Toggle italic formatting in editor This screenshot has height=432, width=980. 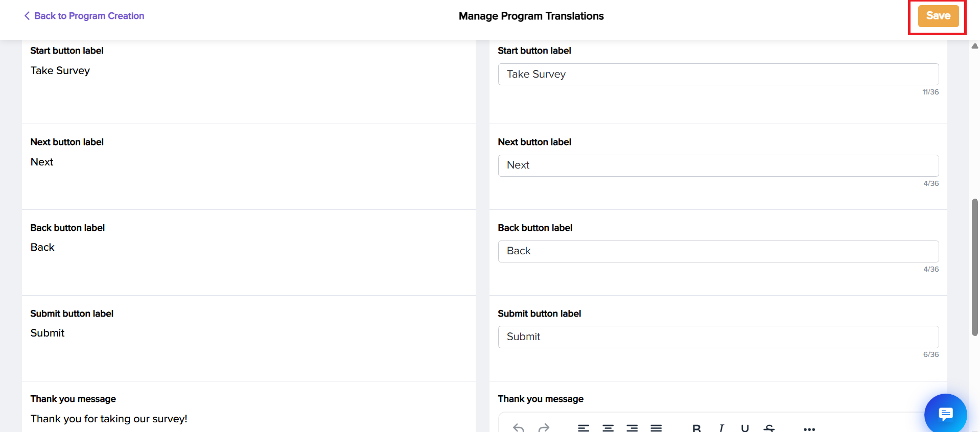[x=721, y=428]
